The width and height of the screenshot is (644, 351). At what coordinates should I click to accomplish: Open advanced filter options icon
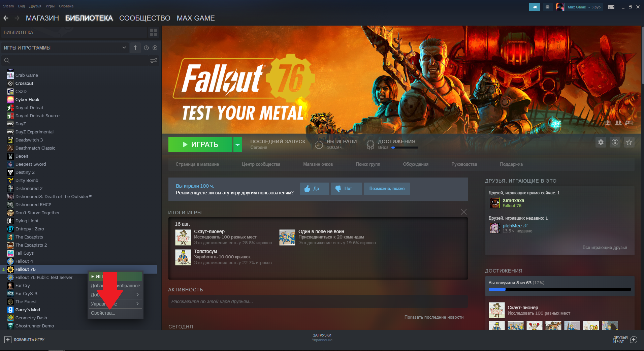pyautogui.click(x=154, y=61)
